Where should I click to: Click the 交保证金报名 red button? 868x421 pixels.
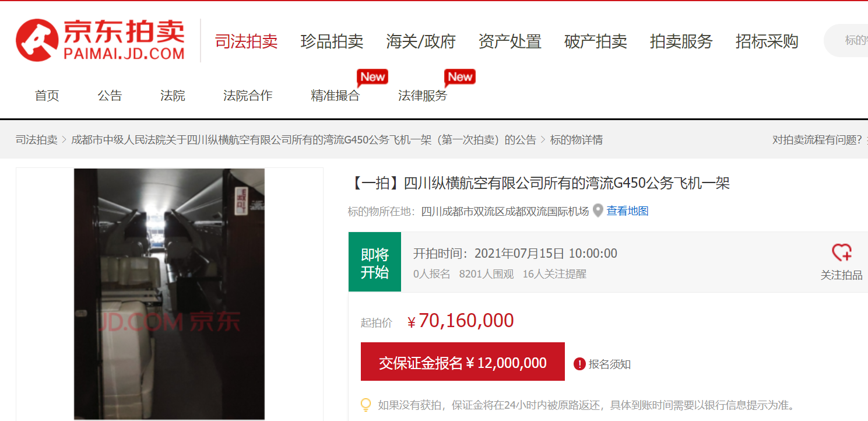point(463,362)
